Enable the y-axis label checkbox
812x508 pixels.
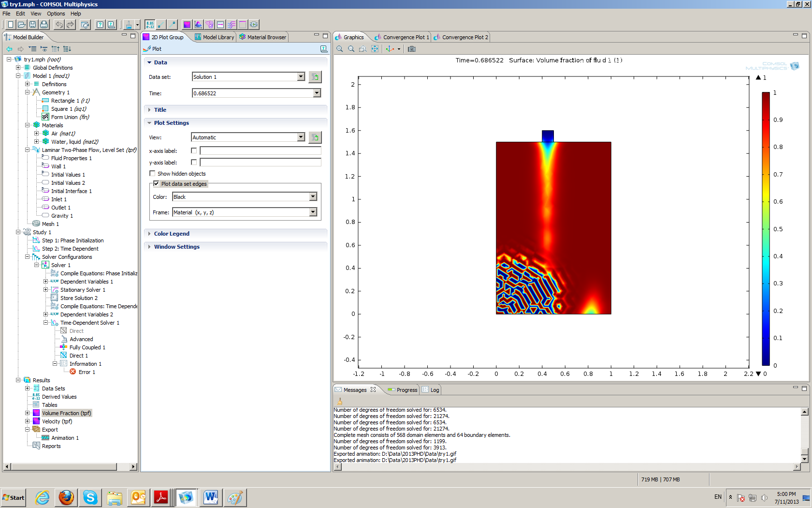pyautogui.click(x=194, y=163)
